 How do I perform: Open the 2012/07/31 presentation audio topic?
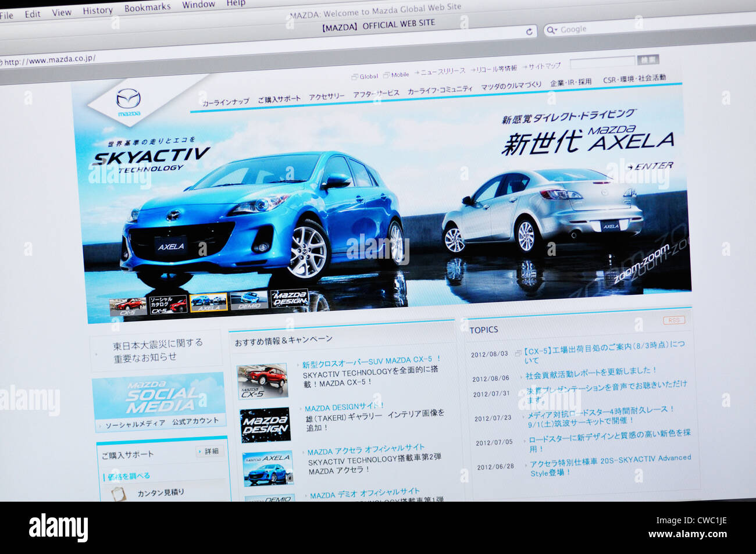[x=606, y=392]
